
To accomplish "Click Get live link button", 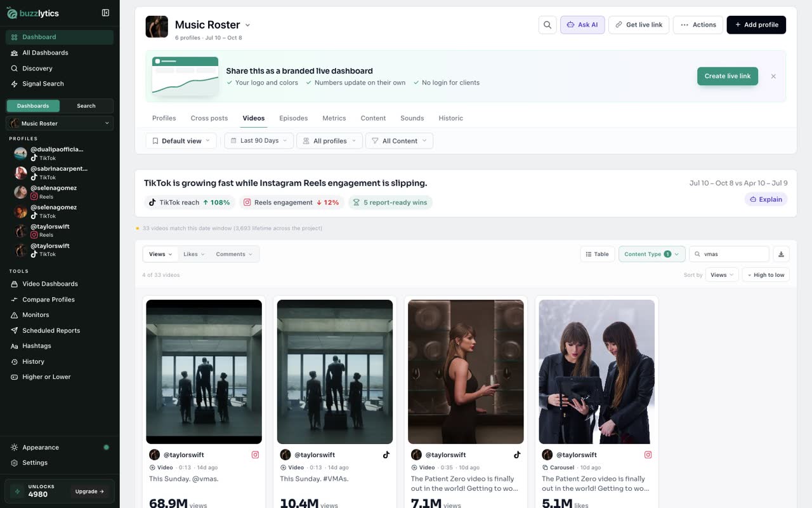I will (638, 25).
